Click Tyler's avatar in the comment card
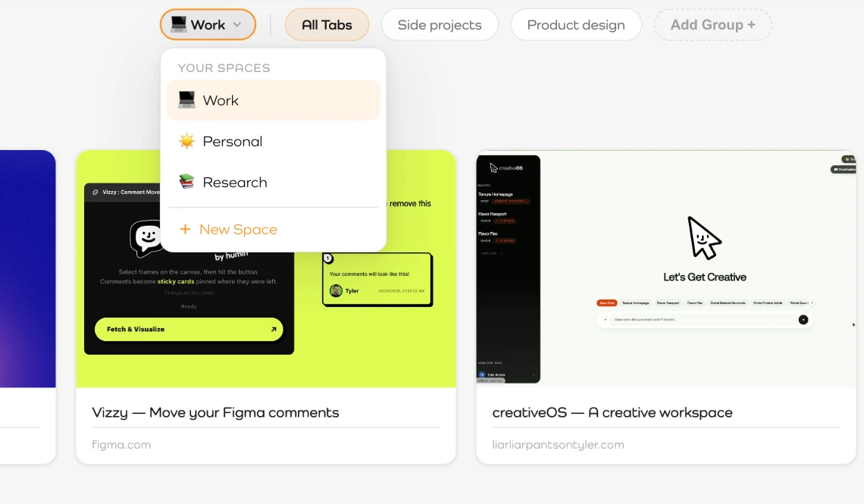 click(336, 291)
